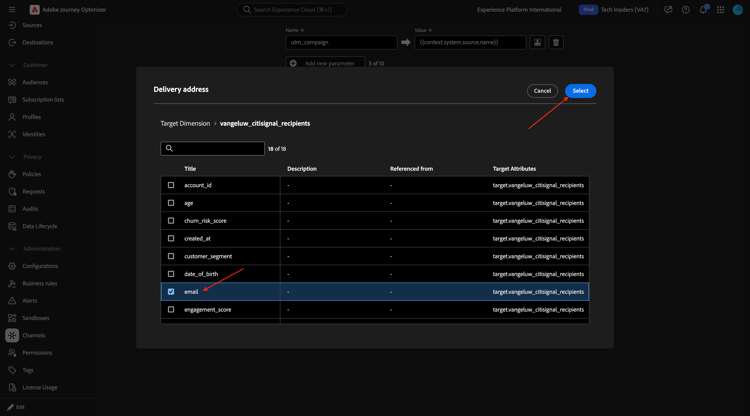This screenshot has height=416, width=750.
Task: Click the context.system.source.name Value field
Action: click(470, 43)
